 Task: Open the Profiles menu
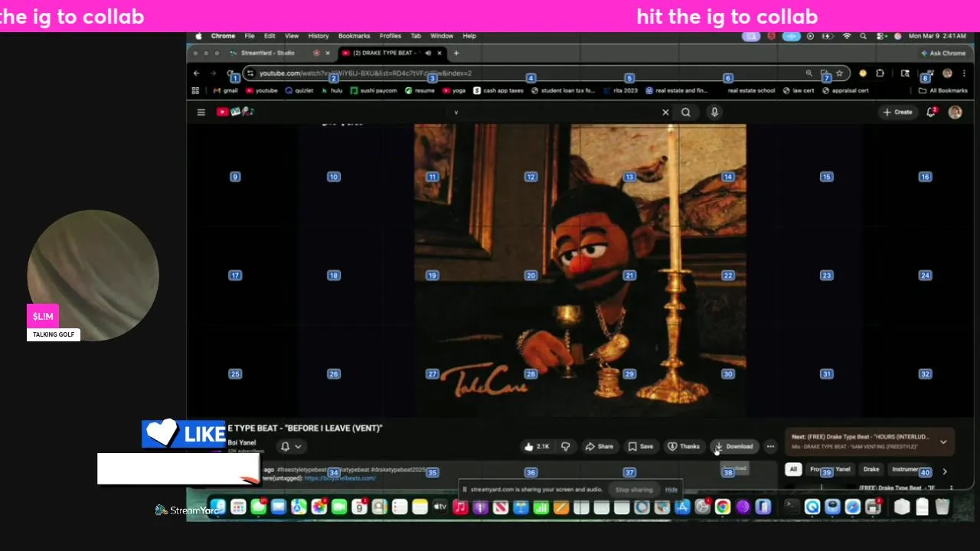pos(390,36)
